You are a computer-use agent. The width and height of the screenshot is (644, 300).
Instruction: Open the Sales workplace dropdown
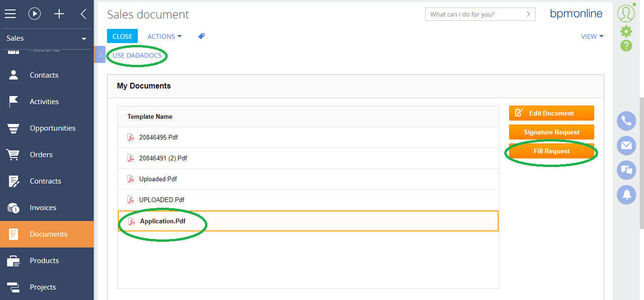(46, 38)
